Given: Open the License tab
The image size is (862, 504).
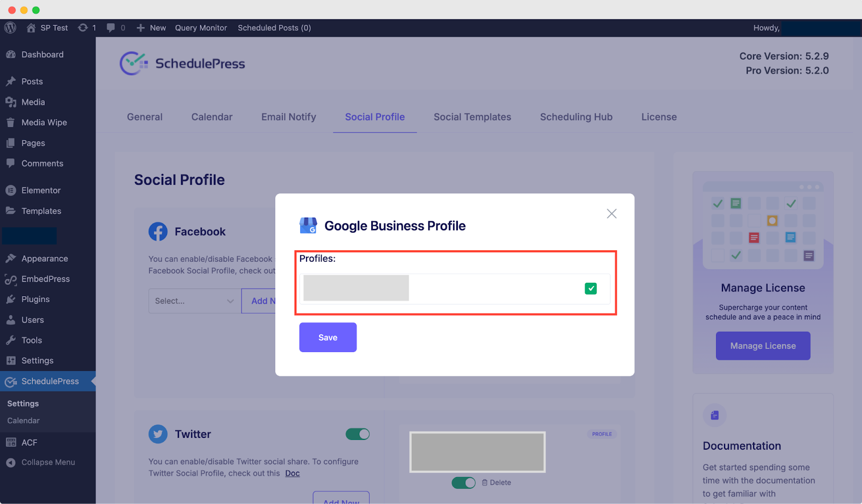Looking at the screenshot, I should [x=659, y=117].
